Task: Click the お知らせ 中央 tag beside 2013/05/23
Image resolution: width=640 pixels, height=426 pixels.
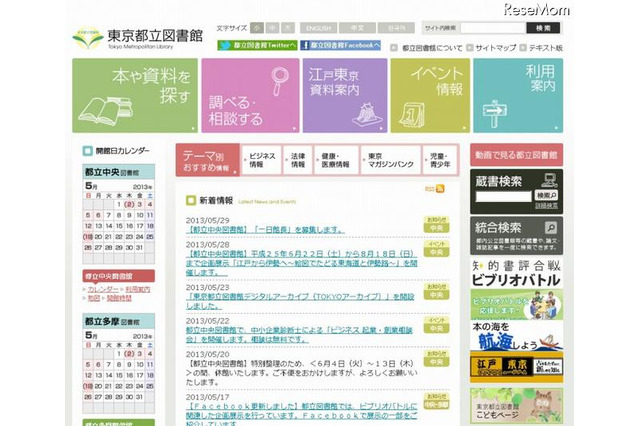Action: [436, 291]
